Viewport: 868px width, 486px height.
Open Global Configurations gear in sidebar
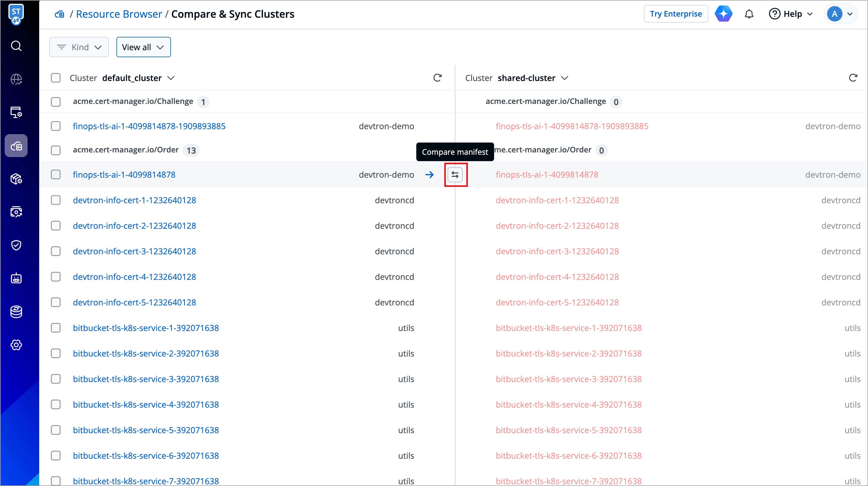16,345
